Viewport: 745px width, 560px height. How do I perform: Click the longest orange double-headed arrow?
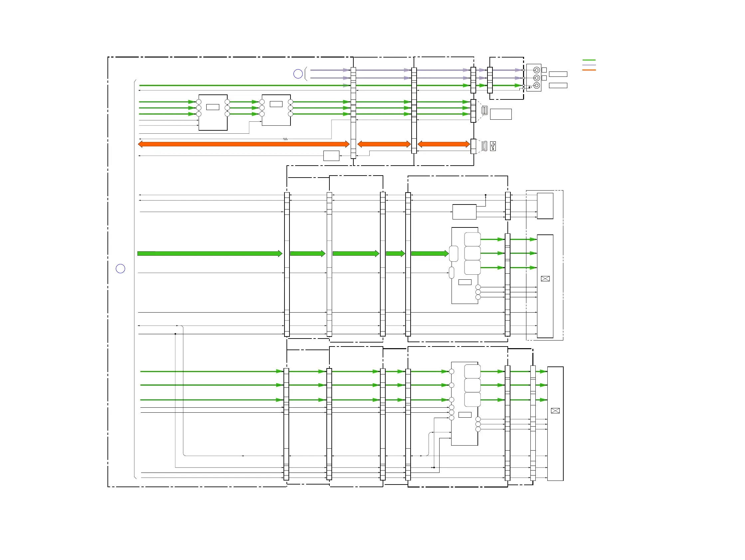[x=244, y=144]
